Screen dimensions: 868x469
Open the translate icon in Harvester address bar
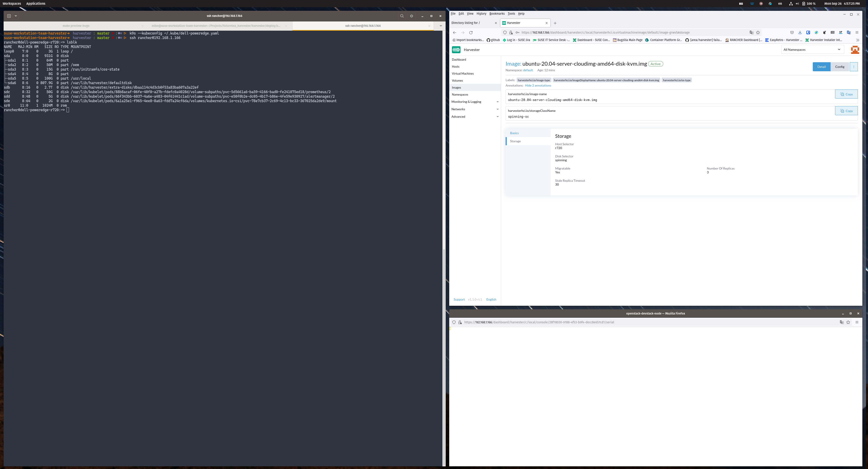click(751, 33)
